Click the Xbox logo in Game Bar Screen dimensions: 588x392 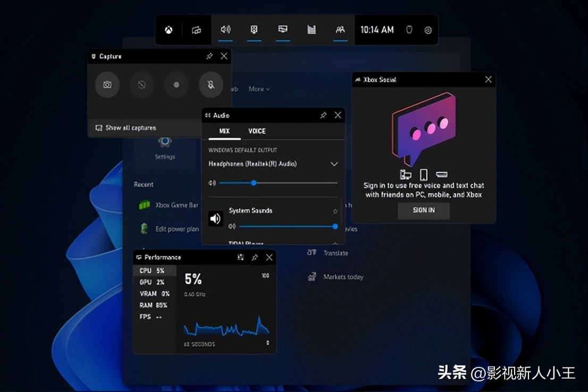coord(169,30)
